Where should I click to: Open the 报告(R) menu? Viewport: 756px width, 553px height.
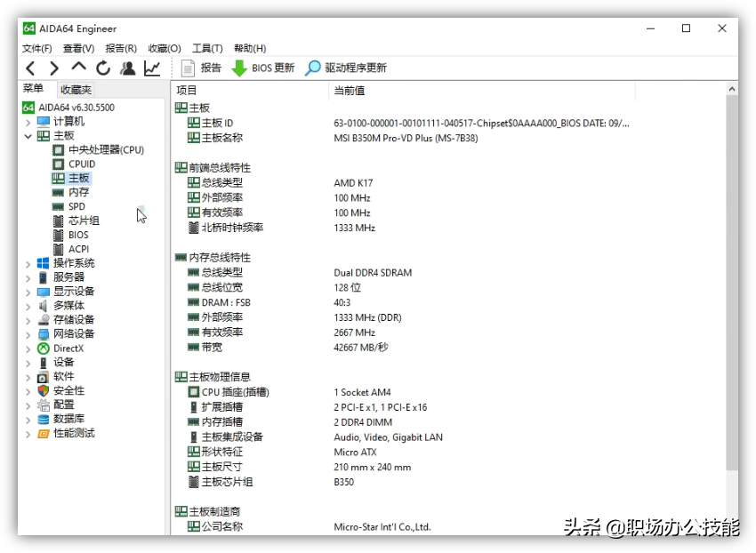point(121,49)
